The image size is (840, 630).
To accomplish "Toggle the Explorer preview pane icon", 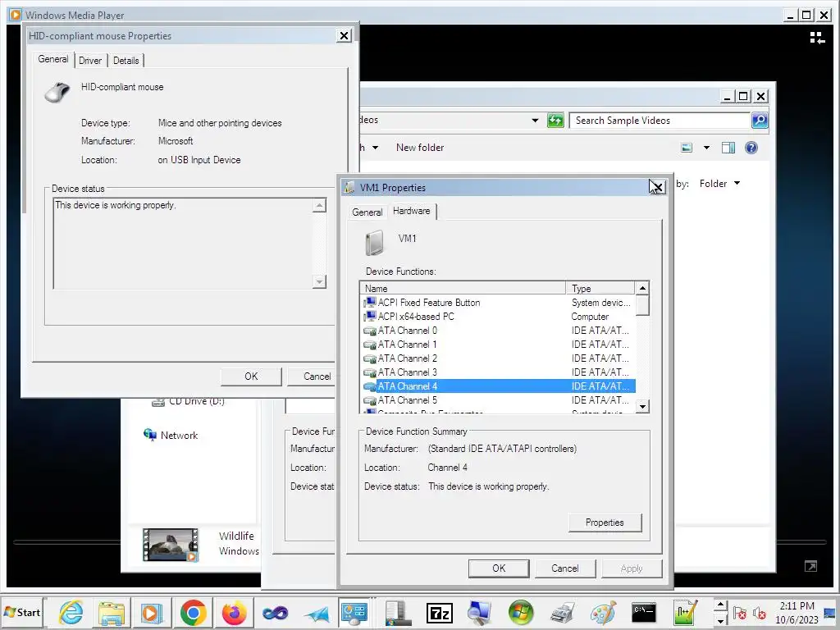I will tap(728, 148).
